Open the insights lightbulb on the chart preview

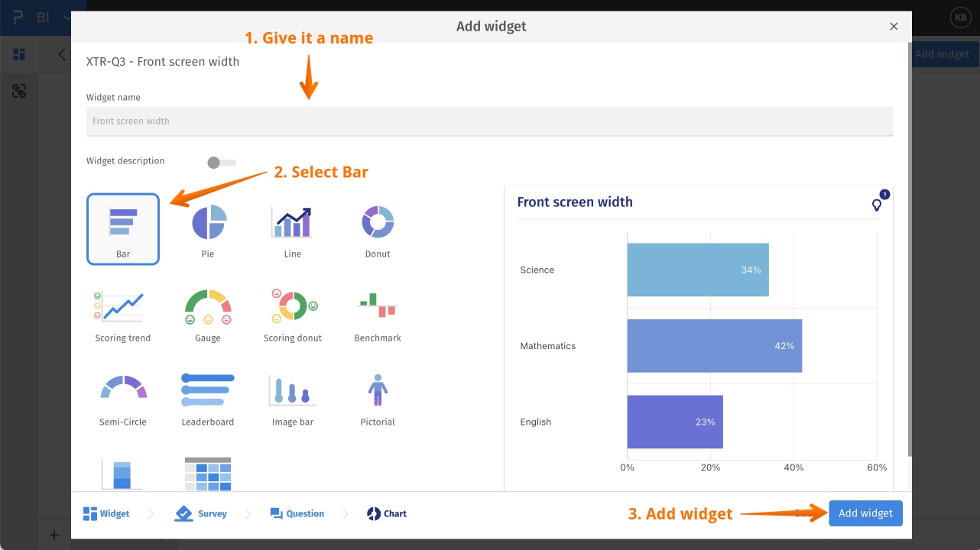point(876,205)
